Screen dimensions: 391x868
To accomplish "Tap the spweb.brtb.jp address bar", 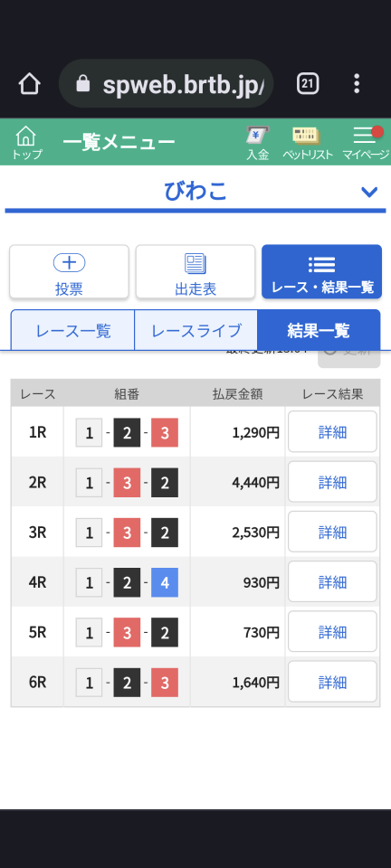I will point(167,83).
